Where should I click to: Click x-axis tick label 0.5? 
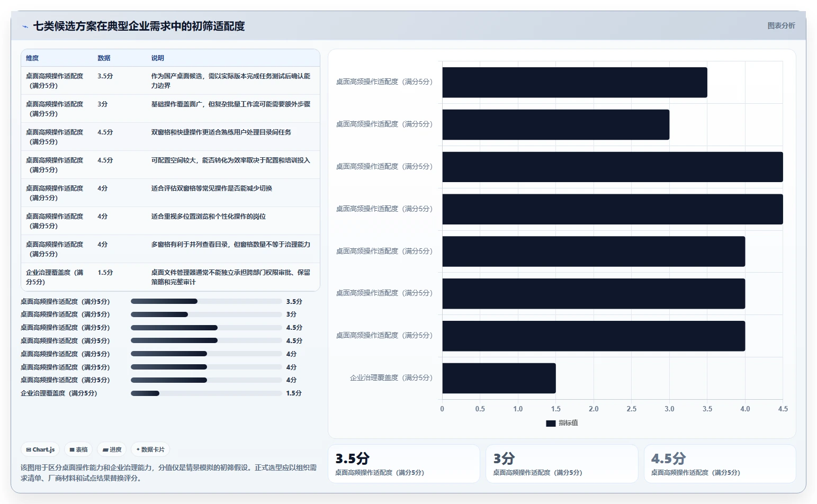click(480, 409)
